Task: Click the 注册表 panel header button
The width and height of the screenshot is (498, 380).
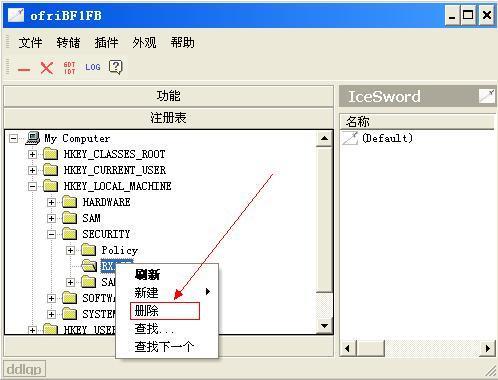Action: (168, 118)
